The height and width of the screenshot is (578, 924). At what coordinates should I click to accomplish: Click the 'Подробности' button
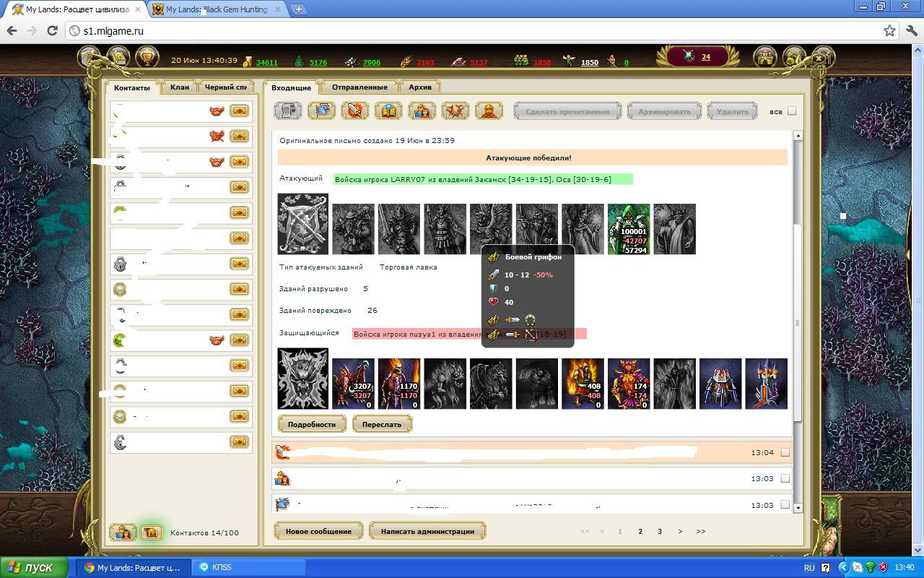point(312,424)
